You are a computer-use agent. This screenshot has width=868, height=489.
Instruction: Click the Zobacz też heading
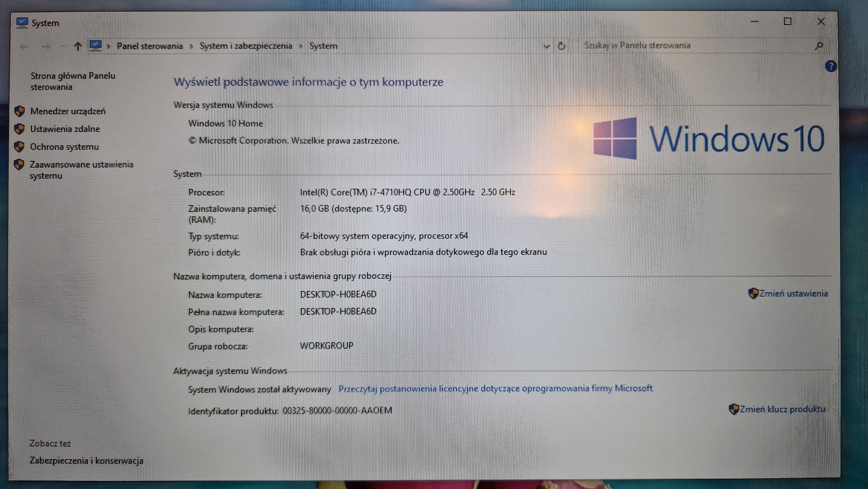[50, 443]
